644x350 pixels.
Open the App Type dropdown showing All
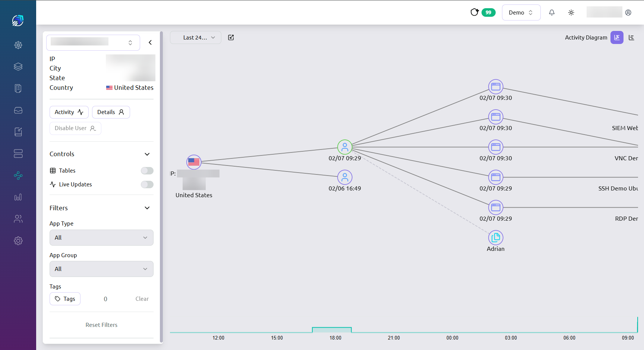[101, 237]
